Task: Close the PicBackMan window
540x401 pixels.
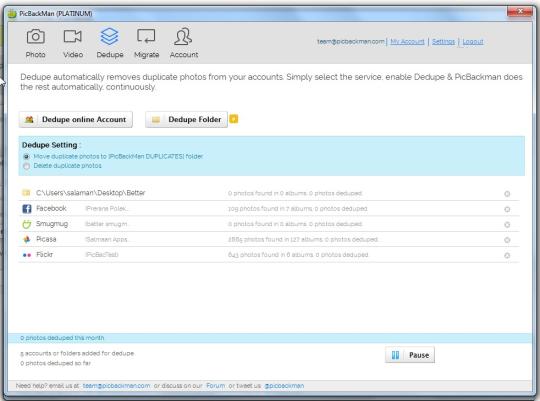Action: 519,12
